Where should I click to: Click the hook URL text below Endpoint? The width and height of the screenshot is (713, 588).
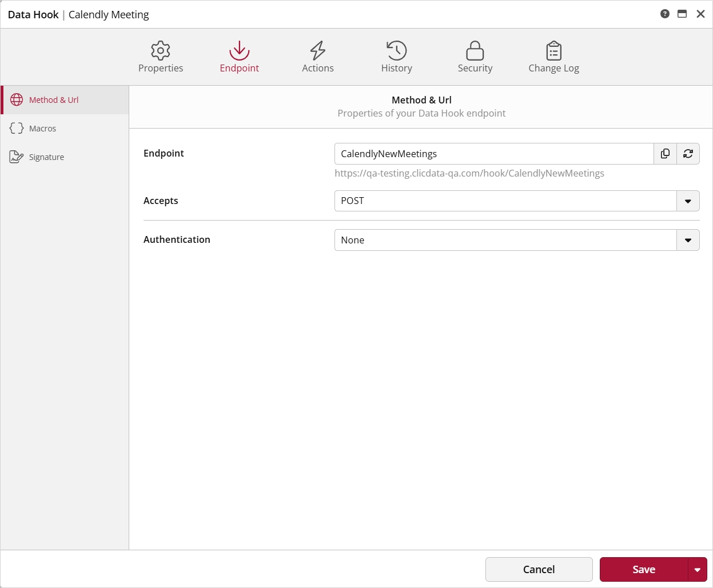click(x=469, y=173)
